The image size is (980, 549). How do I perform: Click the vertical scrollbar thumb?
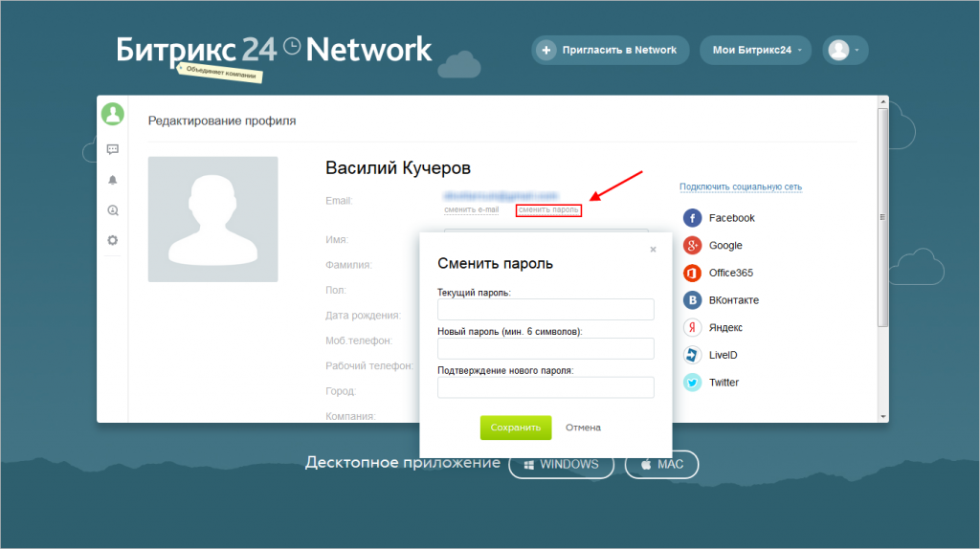[x=883, y=217]
